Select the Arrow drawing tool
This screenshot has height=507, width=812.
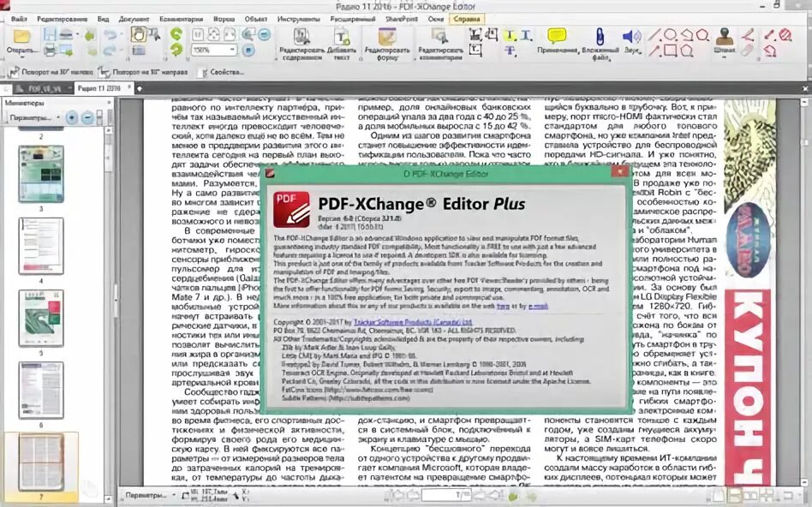(x=654, y=51)
